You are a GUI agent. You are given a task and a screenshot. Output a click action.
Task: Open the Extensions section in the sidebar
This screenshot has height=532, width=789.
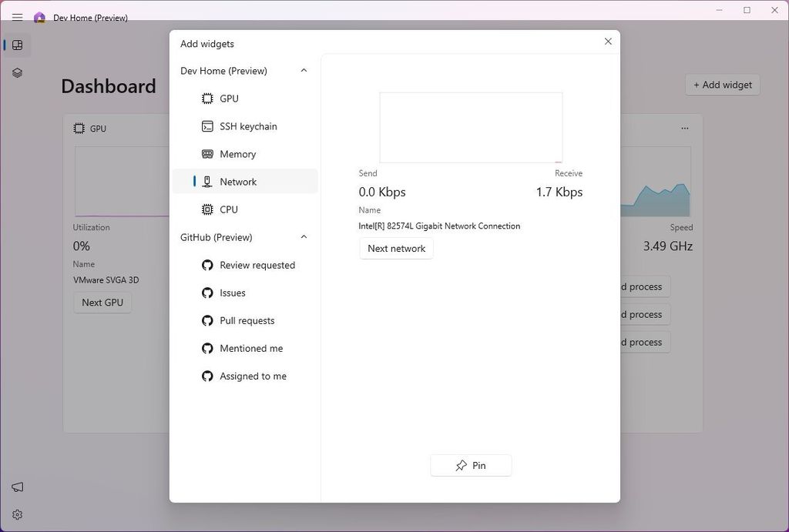tap(17, 72)
